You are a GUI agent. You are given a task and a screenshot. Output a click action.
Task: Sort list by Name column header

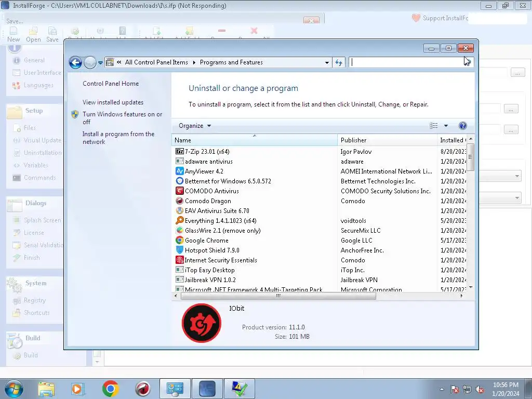255,140
